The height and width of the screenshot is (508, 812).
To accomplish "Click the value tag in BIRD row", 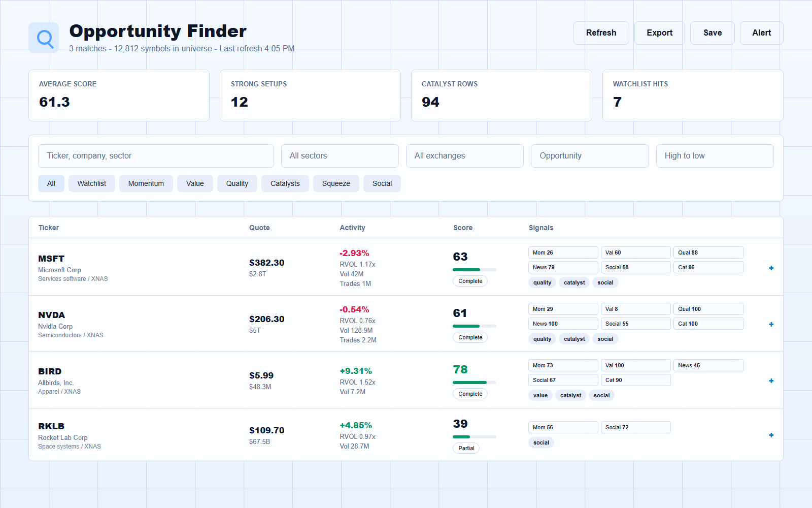I will [x=540, y=395].
